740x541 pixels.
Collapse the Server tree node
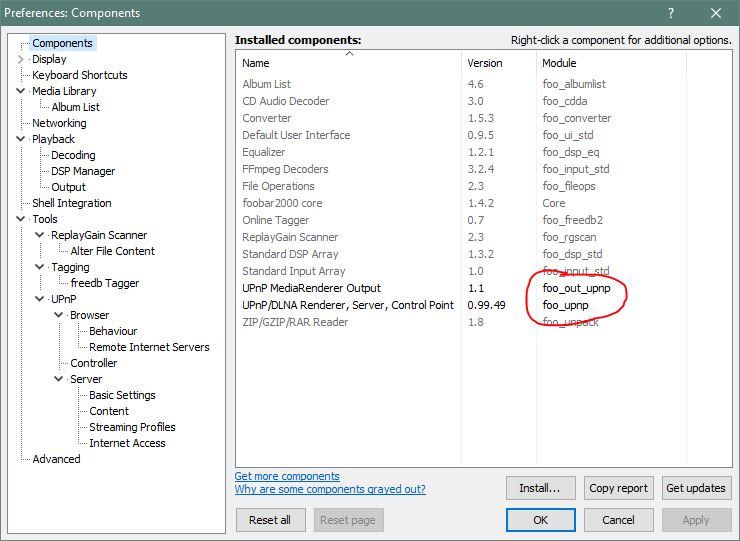click(59, 379)
